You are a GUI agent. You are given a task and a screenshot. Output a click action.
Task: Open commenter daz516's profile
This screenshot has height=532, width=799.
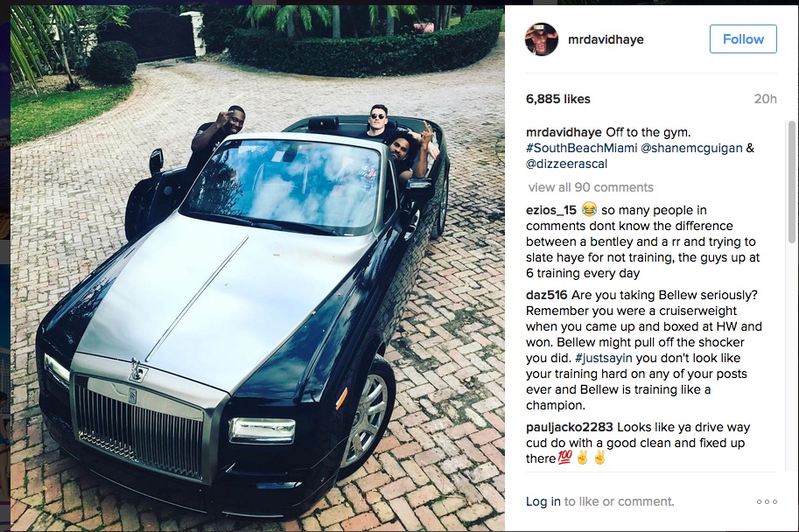[x=546, y=295]
